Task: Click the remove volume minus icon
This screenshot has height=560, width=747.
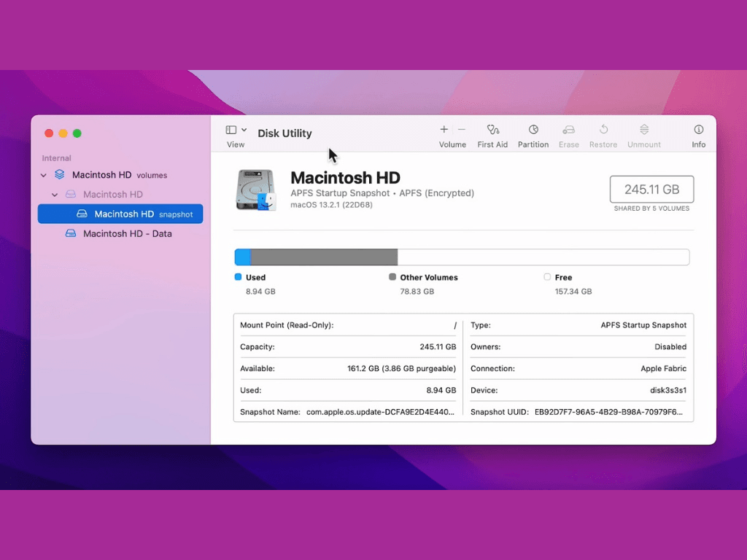Action: (x=461, y=130)
